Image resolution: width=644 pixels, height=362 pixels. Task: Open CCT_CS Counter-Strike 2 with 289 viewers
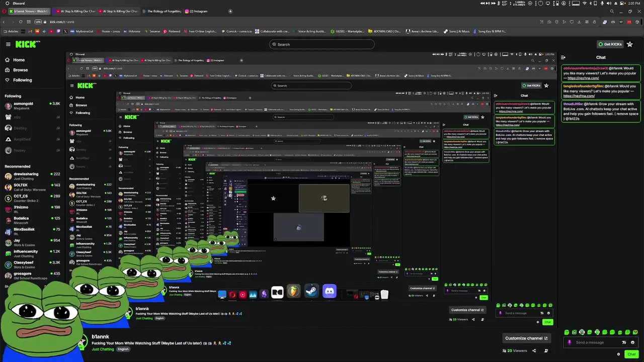(33, 198)
